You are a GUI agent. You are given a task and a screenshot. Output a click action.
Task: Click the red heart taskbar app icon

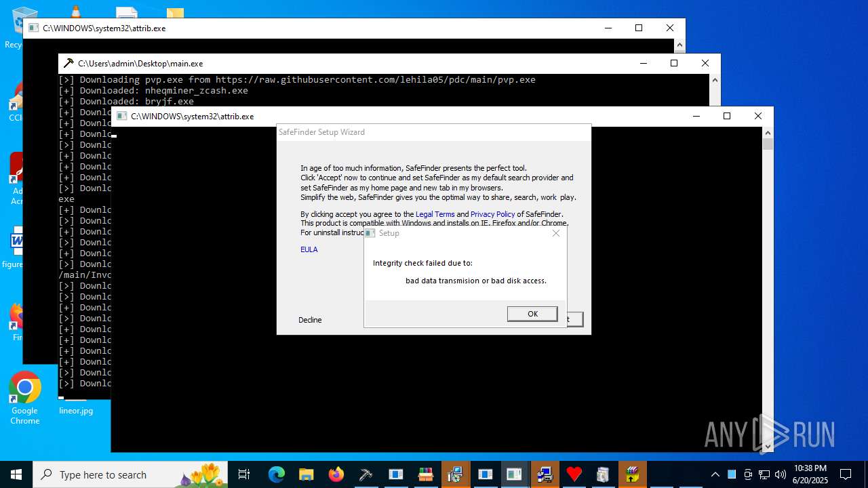pos(574,474)
